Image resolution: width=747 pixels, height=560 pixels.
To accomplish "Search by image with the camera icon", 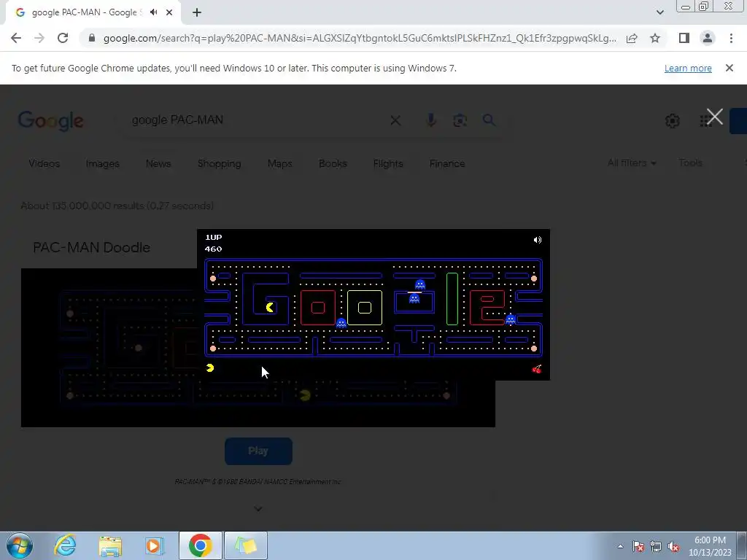I will tap(460, 120).
